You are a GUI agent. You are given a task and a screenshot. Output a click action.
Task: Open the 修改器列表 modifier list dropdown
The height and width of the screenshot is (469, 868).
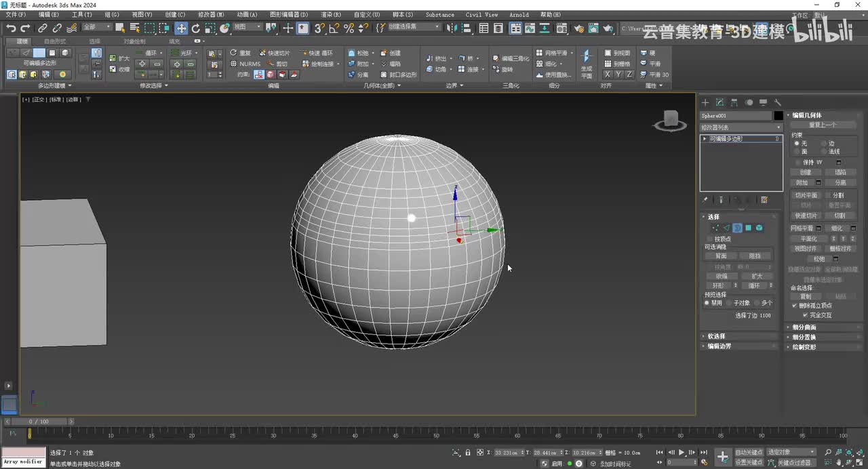pos(741,127)
